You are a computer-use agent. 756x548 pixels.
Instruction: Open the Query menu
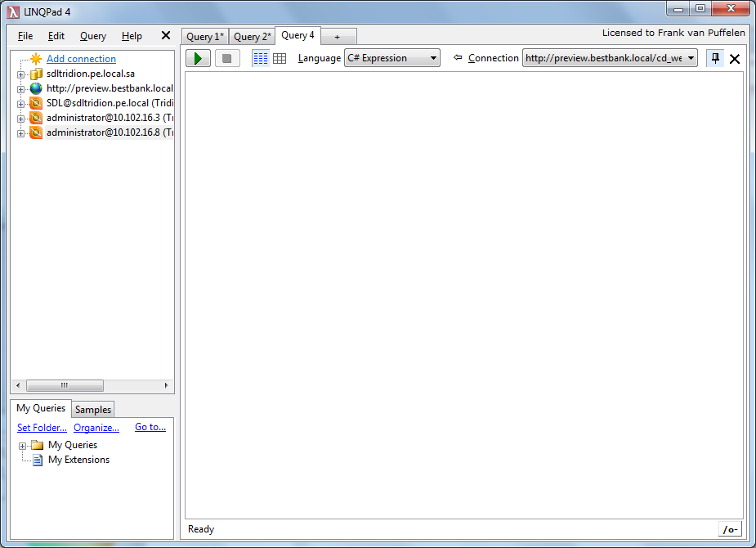point(93,36)
